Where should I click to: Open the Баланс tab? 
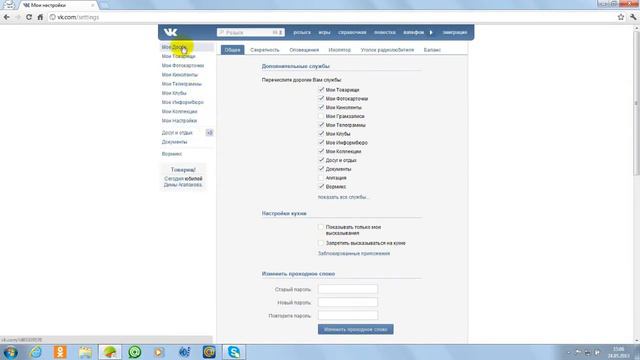pos(432,50)
